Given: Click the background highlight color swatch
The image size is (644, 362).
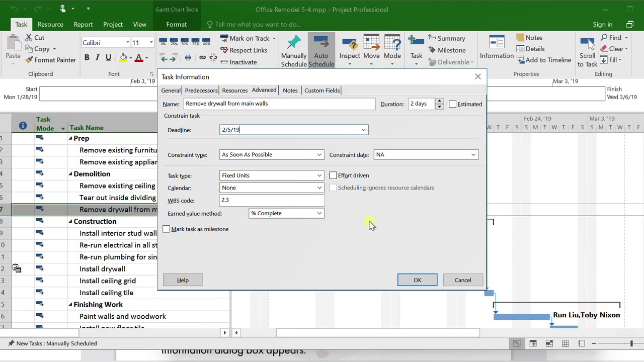Looking at the screenshot, I should [123, 58].
